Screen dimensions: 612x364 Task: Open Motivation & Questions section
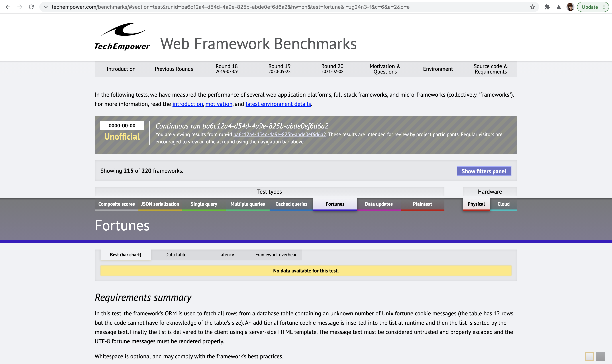click(385, 69)
